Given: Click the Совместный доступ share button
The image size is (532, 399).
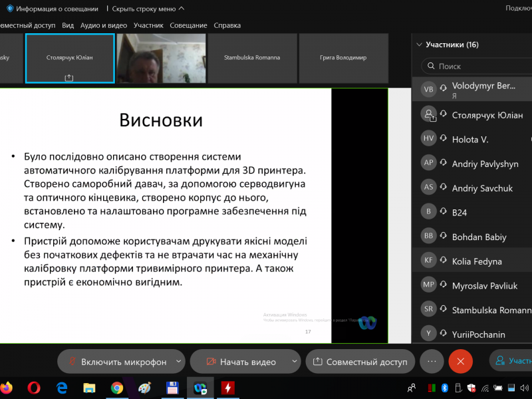Looking at the screenshot, I should click(x=360, y=362).
